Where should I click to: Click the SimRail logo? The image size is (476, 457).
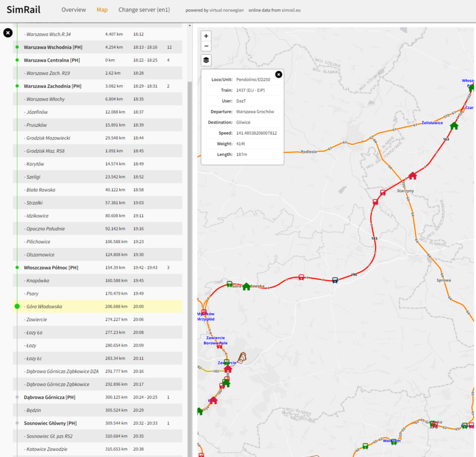tap(26, 10)
